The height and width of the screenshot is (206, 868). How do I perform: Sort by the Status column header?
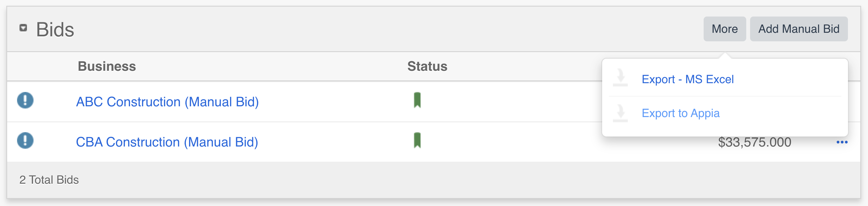427,67
